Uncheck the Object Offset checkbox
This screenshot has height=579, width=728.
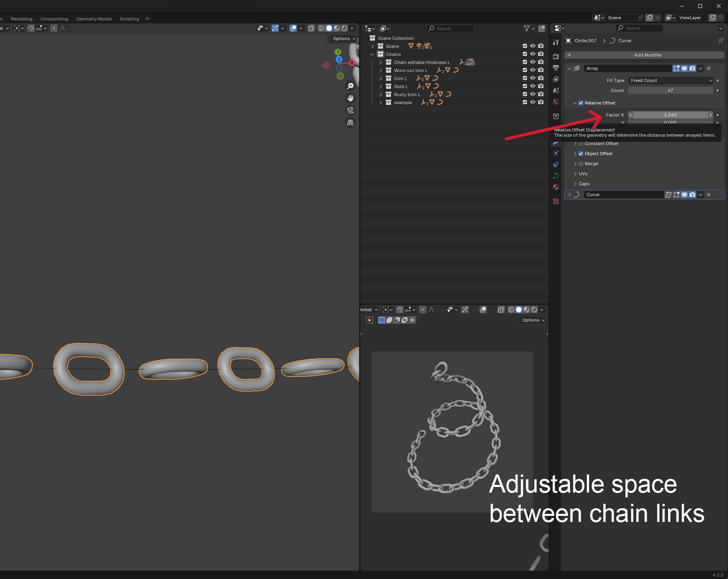pyautogui.click(x=581, y=154)
